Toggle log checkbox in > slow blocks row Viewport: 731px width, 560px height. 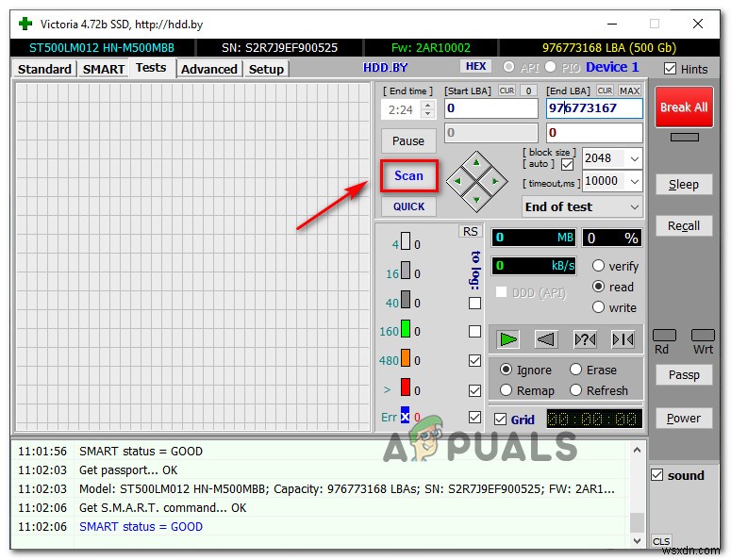tap(474, 390)
